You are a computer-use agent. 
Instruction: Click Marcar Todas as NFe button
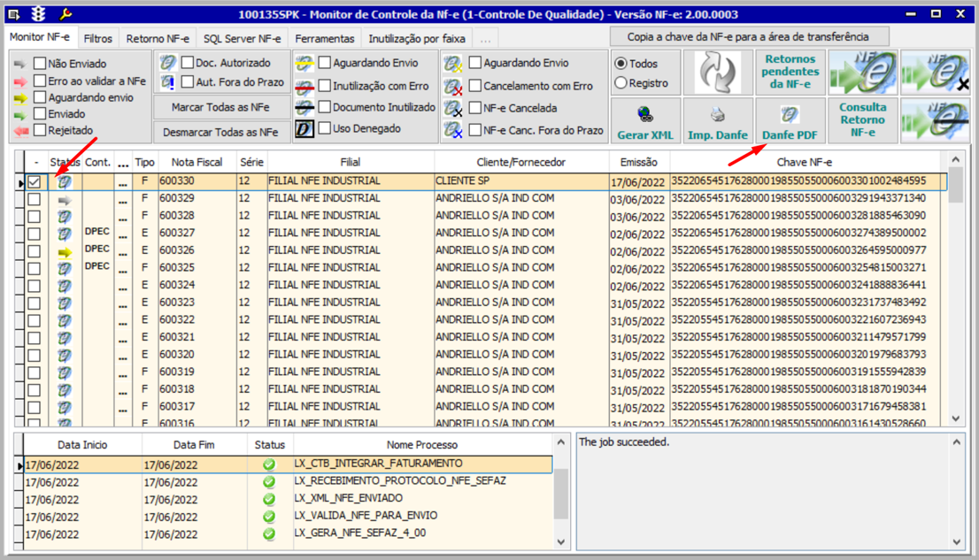pyautogui.click(x=220, y=108)
